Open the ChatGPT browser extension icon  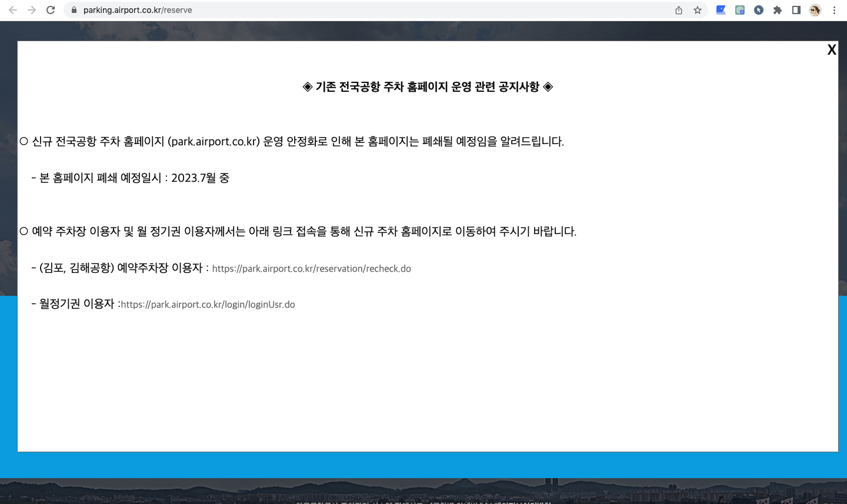click(x=739, y=9)
